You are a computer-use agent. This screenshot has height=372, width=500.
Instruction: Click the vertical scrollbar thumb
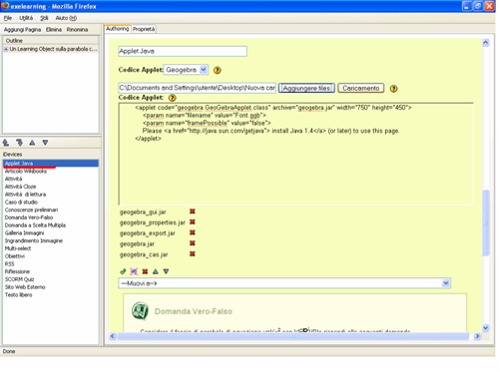[486, 223]
